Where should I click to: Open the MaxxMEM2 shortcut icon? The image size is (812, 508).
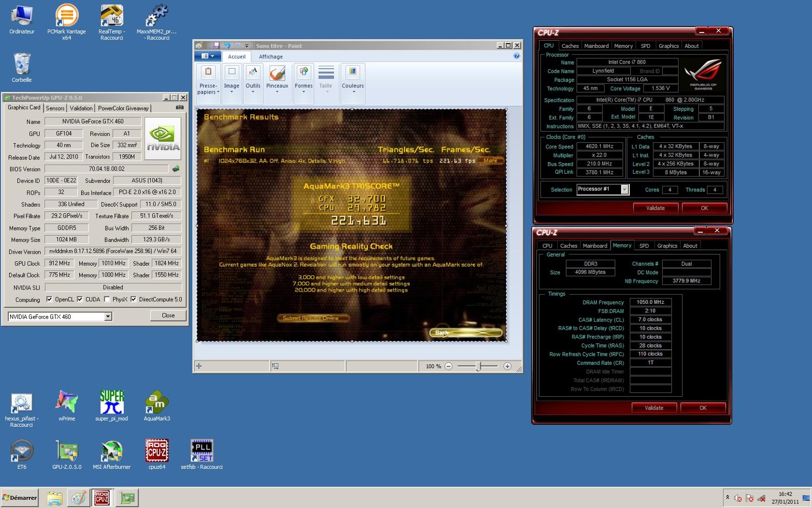[156, 21]
